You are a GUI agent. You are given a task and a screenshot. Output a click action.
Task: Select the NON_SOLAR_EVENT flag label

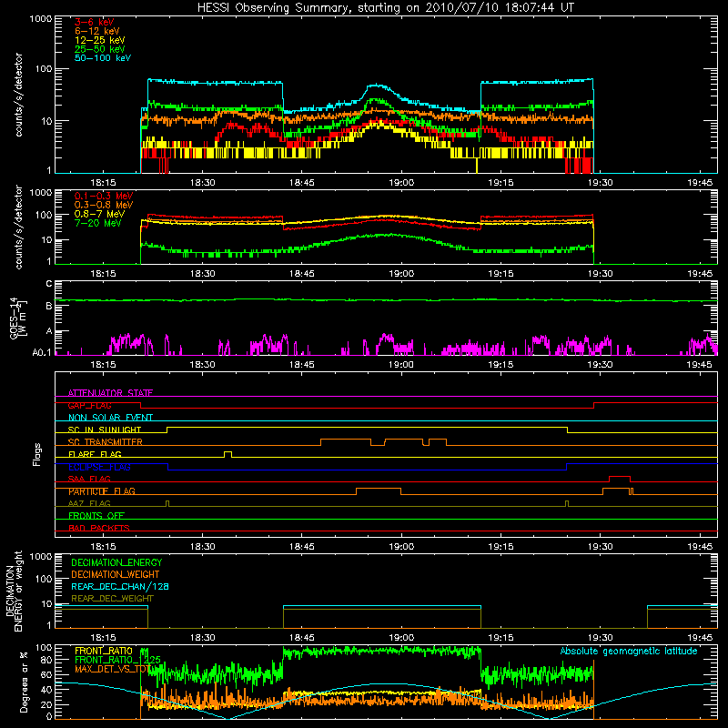pos(110,418)
